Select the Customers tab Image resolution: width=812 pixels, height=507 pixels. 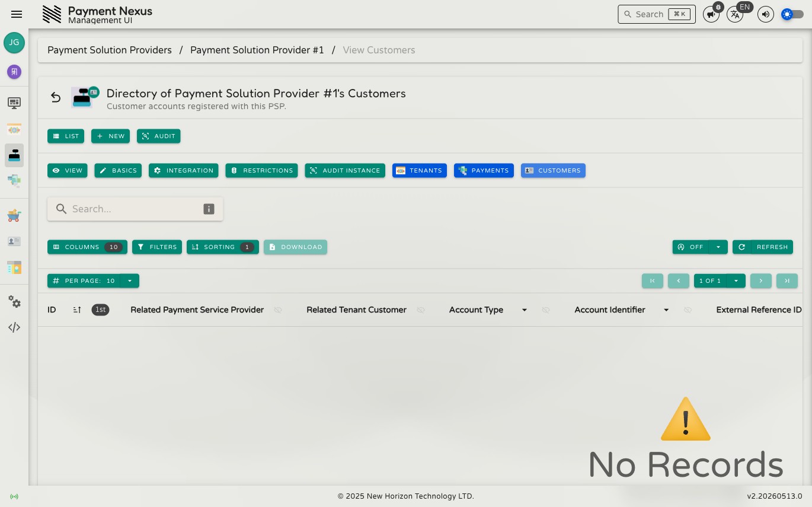(x=553, y=171)
